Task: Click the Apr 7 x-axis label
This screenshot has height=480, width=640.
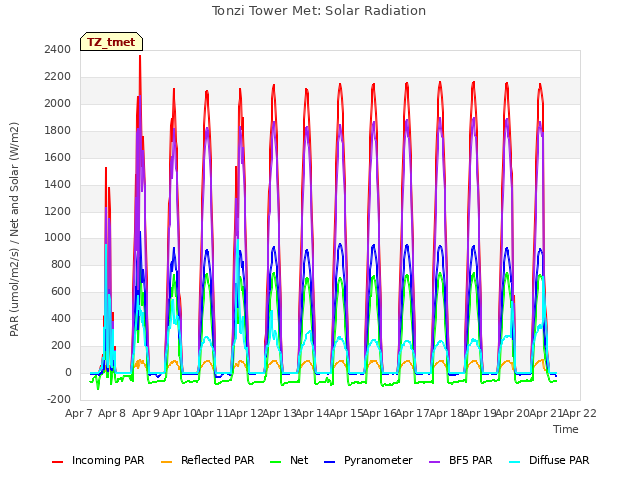Action: coord(79,413)
